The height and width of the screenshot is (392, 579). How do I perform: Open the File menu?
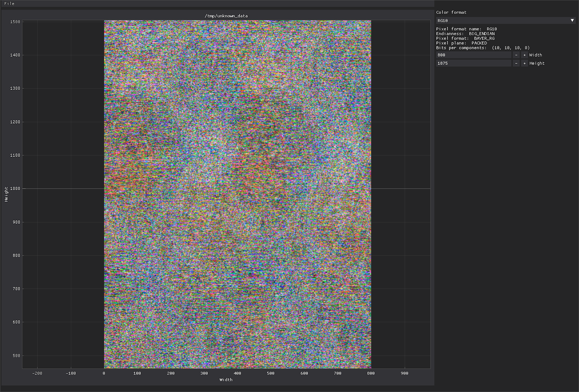tap(9, 4)
